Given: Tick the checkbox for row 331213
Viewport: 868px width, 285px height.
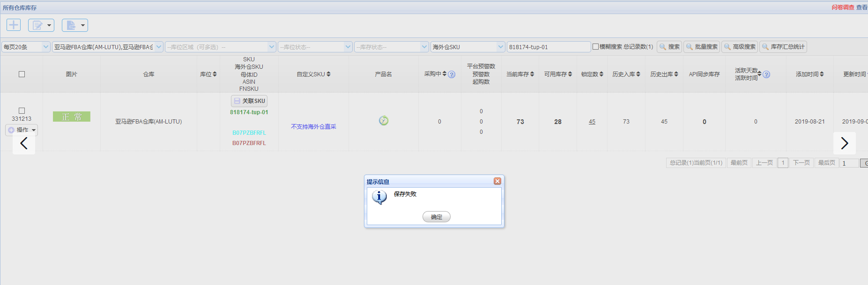Looking at the screenshot, I should [x=22, y=111].
